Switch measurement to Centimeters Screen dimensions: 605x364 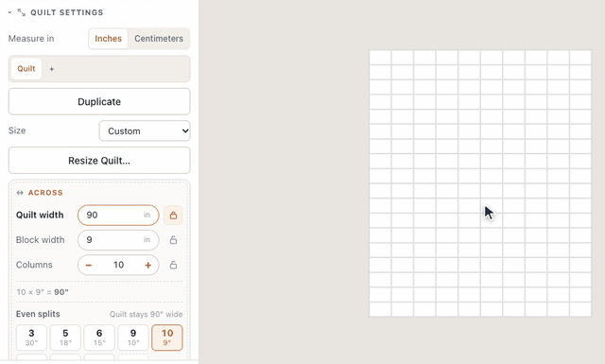[x=159, y=39]
